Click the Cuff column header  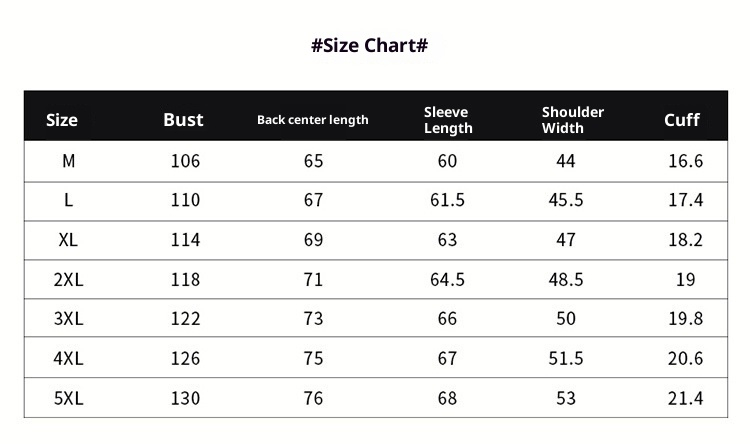tap(682, 120)
